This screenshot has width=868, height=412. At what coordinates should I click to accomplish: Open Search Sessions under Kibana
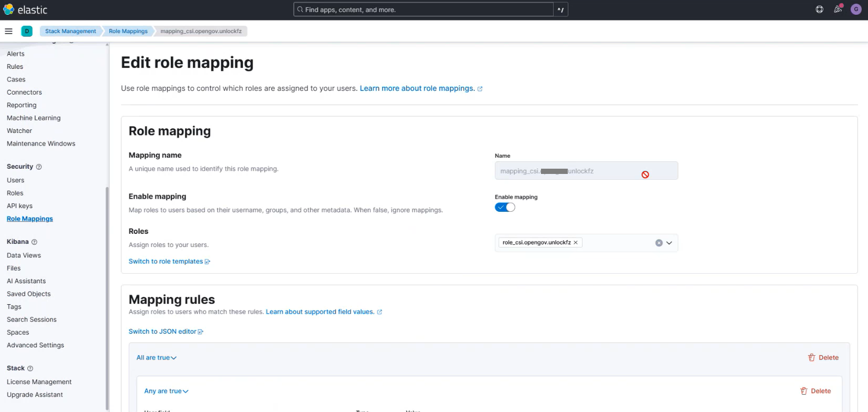[x=32, y=320]
